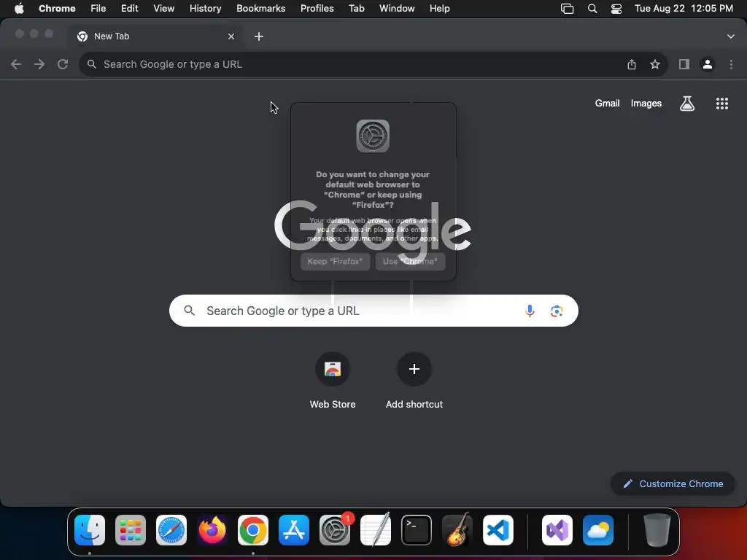Launch Visual Studio from the dock
Screen dimensions: 747x560
pos(557,530)
